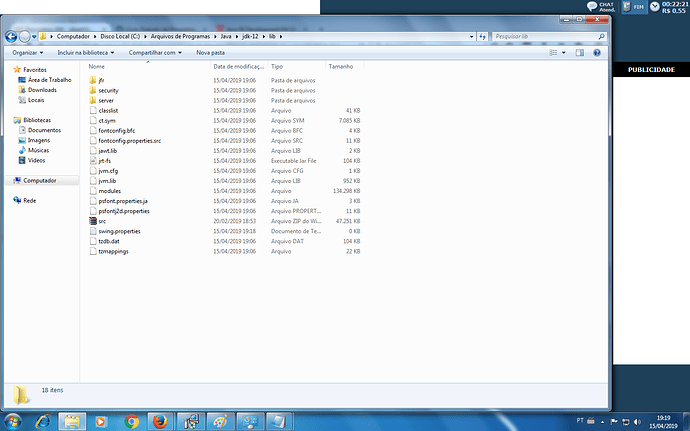Viewport: 690px width, 431px height.
Task: Open Google Chrome from the taskbar
Action: (131, 422)
